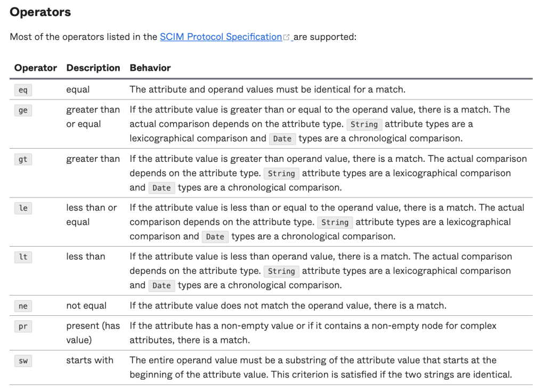Select the sw operator code badge

[23, 361]
